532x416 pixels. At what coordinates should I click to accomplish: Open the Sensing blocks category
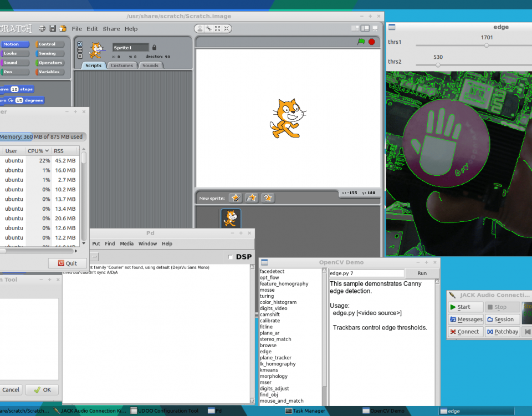[50, 53]
